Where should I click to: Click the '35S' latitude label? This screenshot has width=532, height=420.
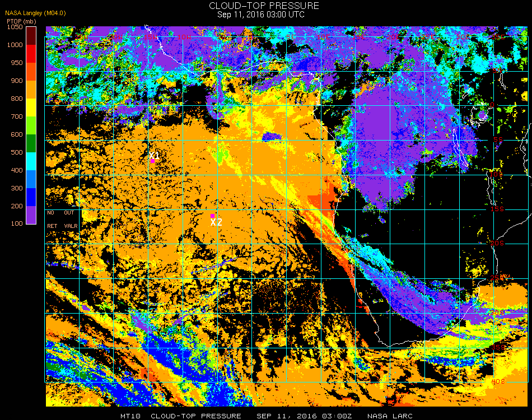tap(498, 347)
